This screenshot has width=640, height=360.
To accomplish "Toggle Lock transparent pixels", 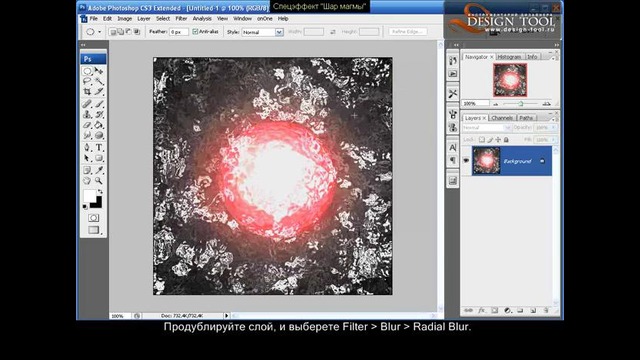I will pos(482,140).
